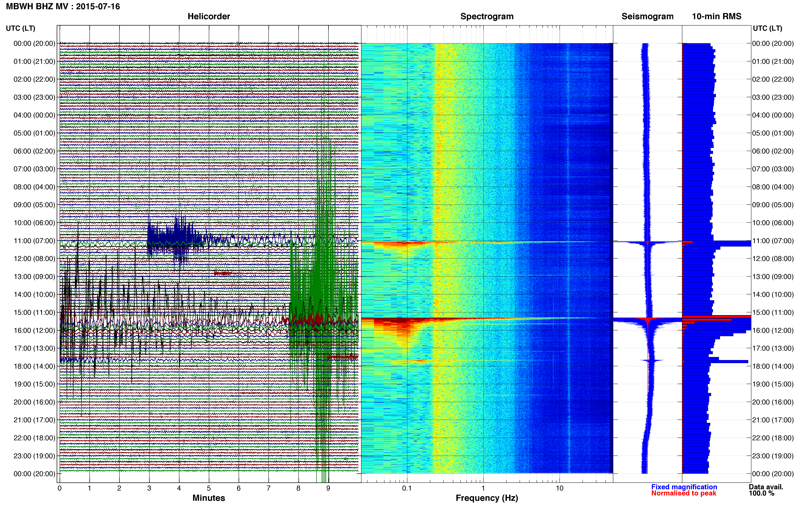The width and height of the screenshot is (812, 508).
Task: Click the '10-min RMS' panel heading
Action: (x=717, y=16)
